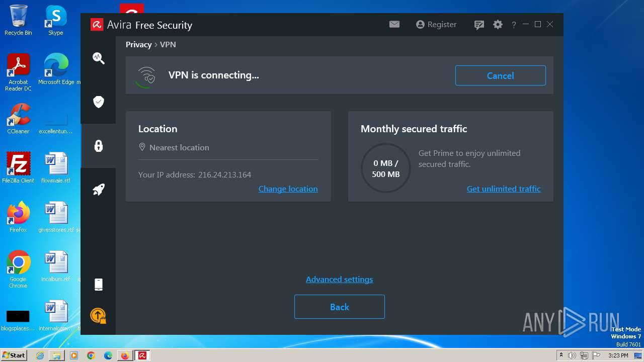Open CCleaner desktop shortcut
This screenshot has width=644, height=362.
18,119
